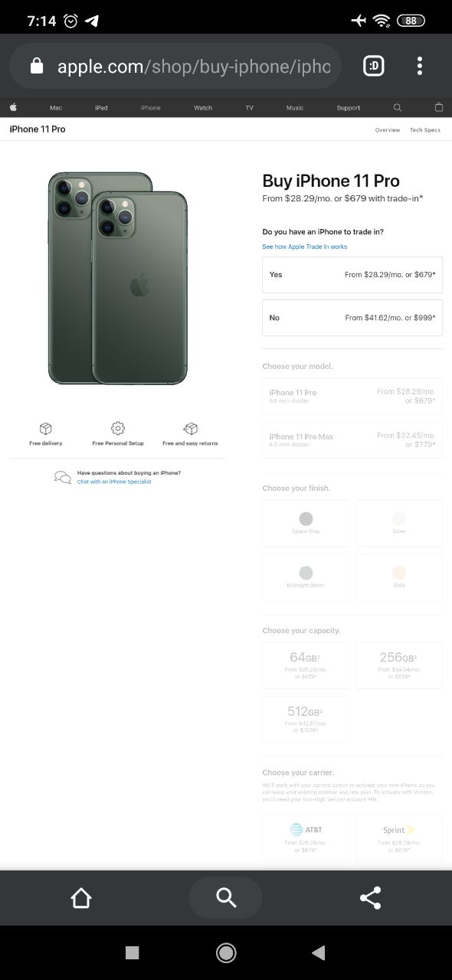Open the browser tab switcher icon
Screen dimensions: 452x980
(x=374, y=66)
